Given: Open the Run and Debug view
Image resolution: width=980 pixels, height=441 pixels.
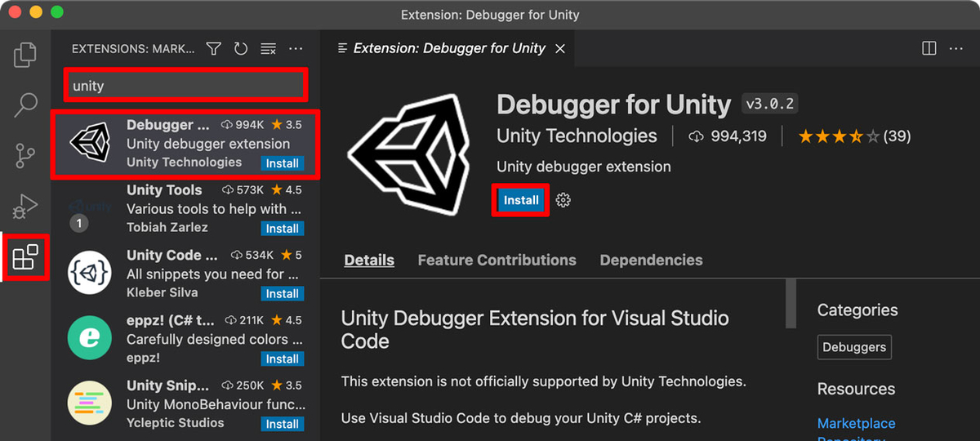Looking at the screenshot, I should click(x=25, y=206).
